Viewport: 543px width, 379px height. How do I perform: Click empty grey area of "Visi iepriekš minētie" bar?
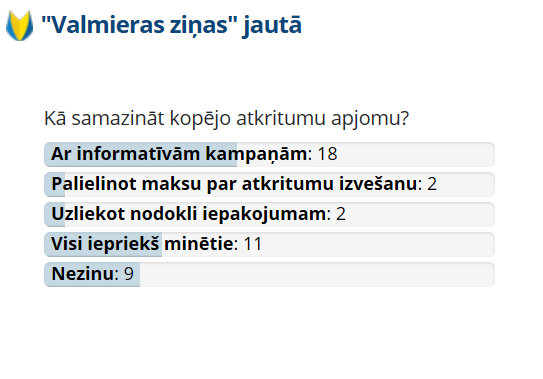[377, 244]
